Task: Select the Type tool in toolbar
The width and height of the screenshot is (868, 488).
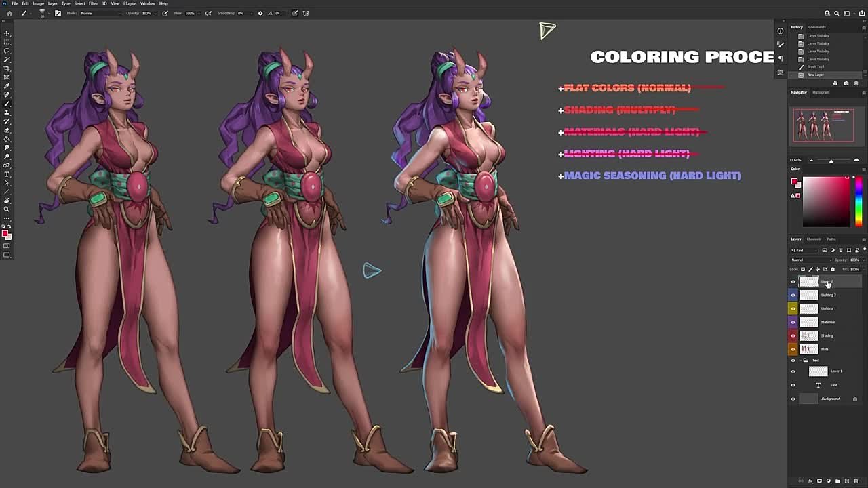Action: tap(7, 174)
